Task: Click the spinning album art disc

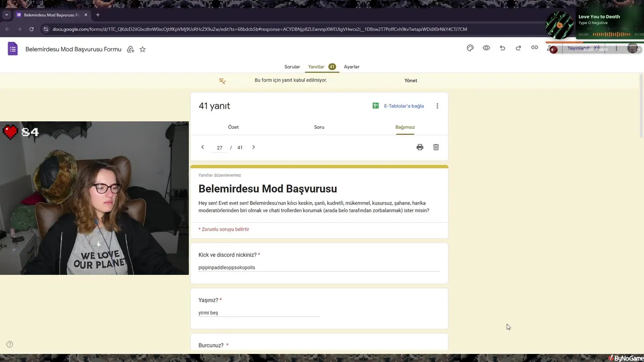Action: (x=559, y=25)
